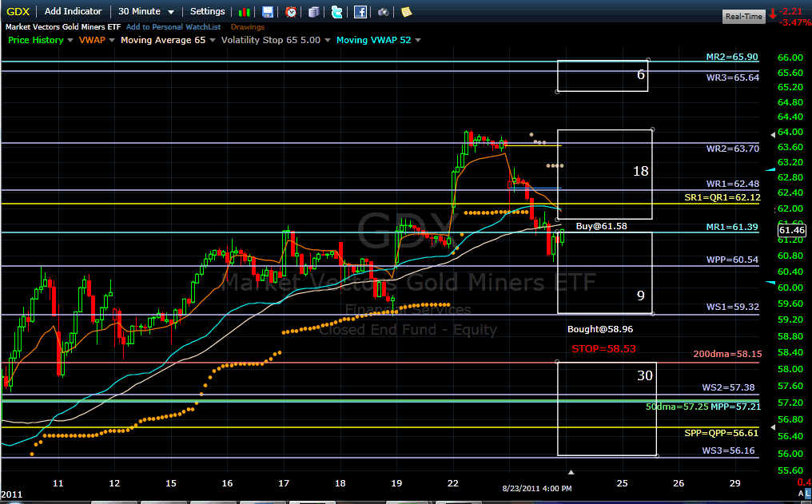
Task: Click the WPP=60.54 pivot label
Action: point(732,260)
